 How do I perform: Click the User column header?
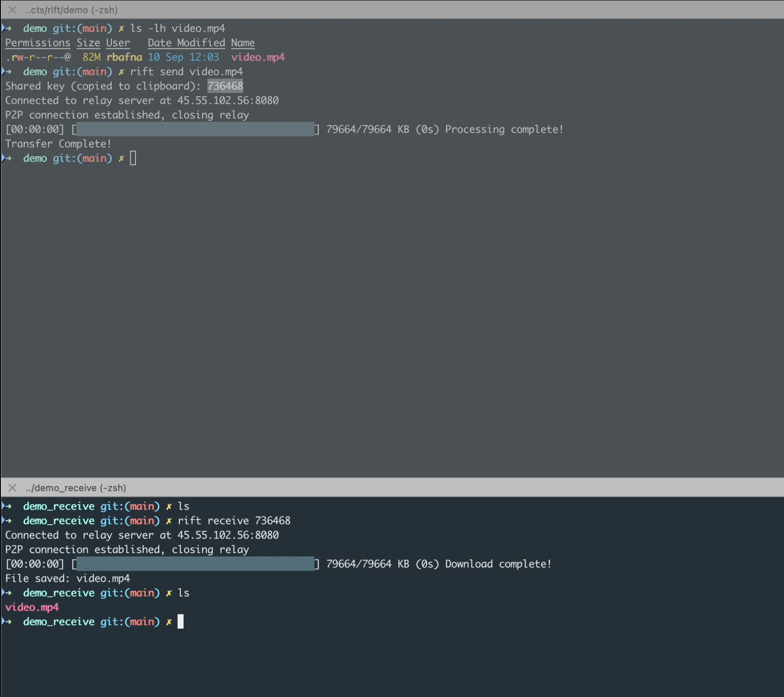(x=118, y=43)
